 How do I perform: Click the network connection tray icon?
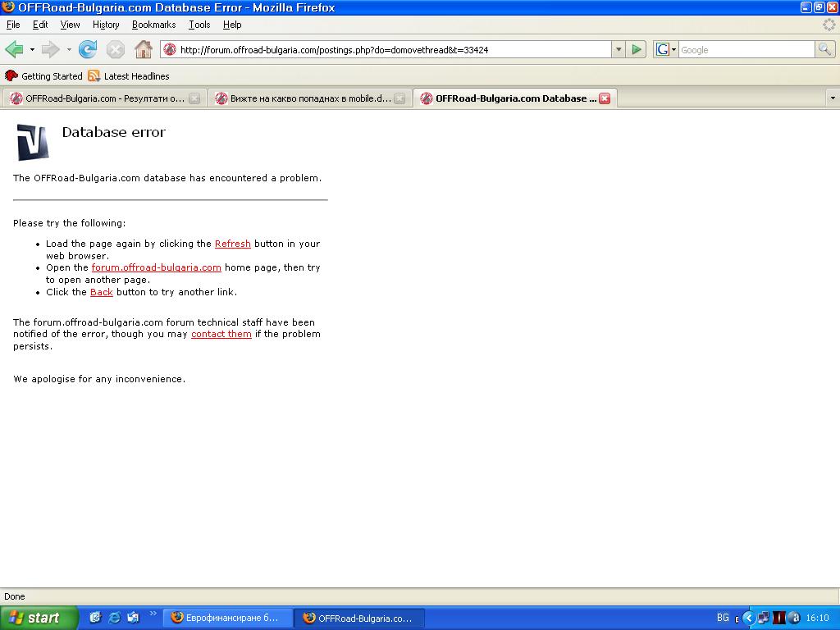click(x=763, y=619)
